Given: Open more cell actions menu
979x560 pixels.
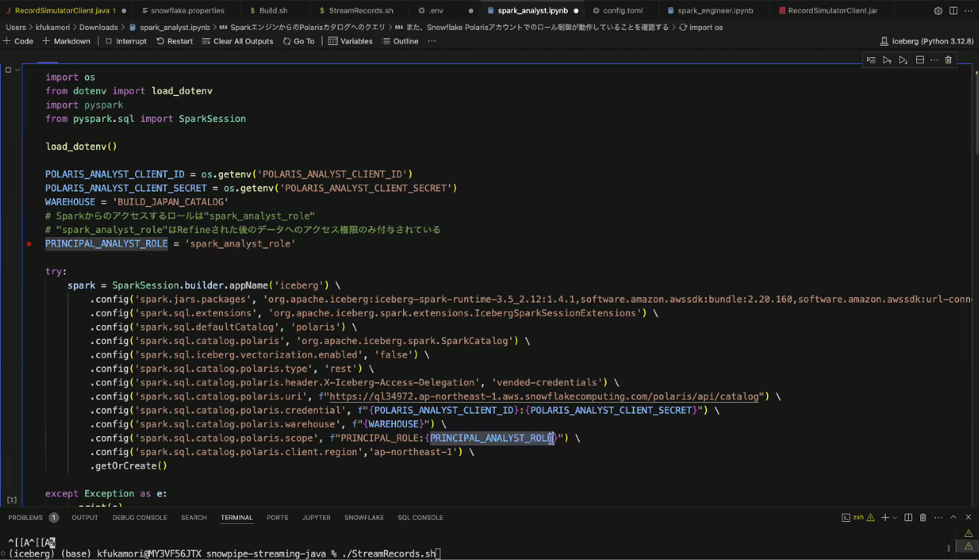Looking at the screenshot, I should click(x=934, y=60).
